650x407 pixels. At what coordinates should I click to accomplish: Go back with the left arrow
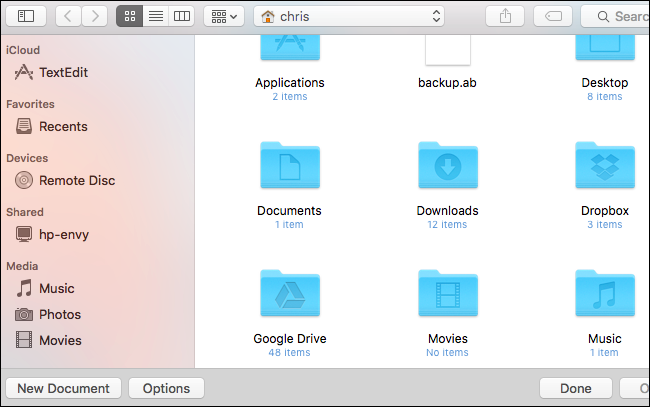68,16
